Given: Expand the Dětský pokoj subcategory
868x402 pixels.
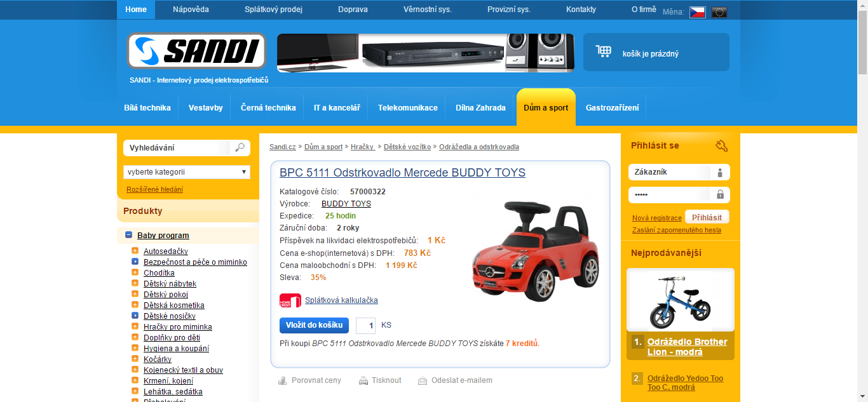Looking at the screenshot, I should pos(135,295).
